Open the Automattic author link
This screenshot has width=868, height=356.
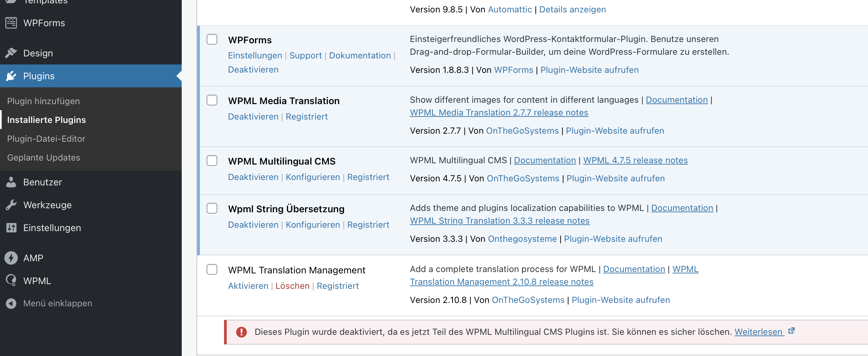click(x=510, y=9)
